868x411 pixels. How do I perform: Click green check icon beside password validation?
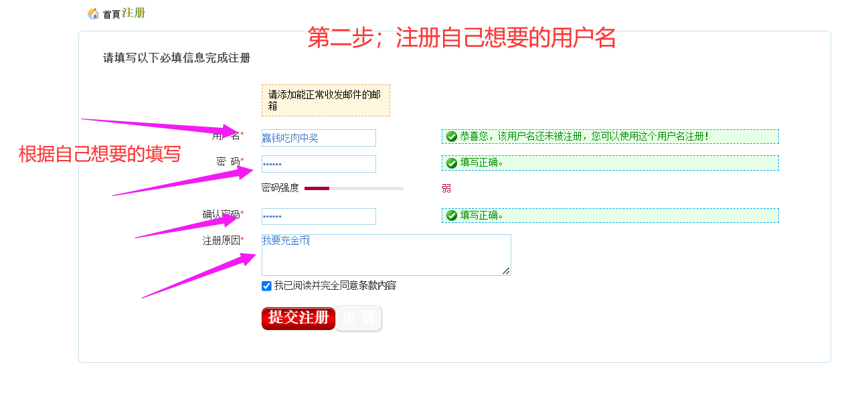tap(452, 163)
